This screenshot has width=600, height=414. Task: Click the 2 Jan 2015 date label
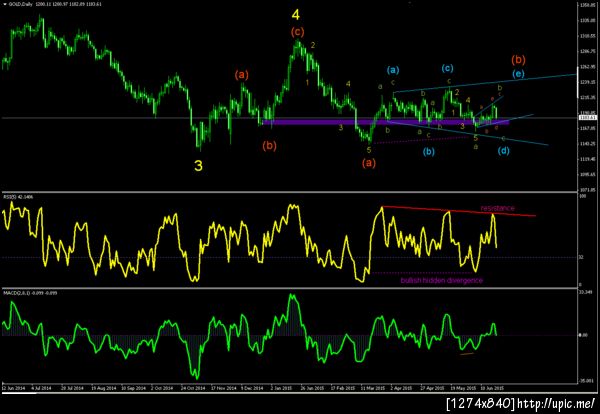point(282,388)
